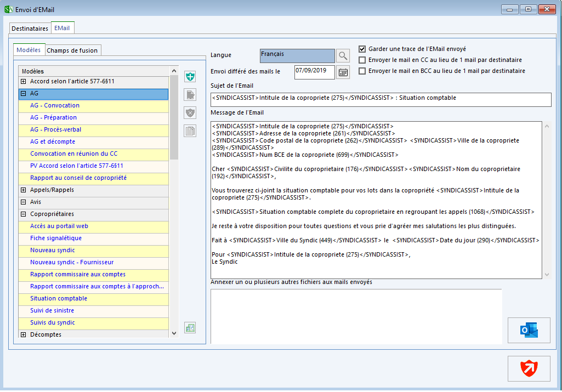Select the Nouveau syndic template

point(94,250)
